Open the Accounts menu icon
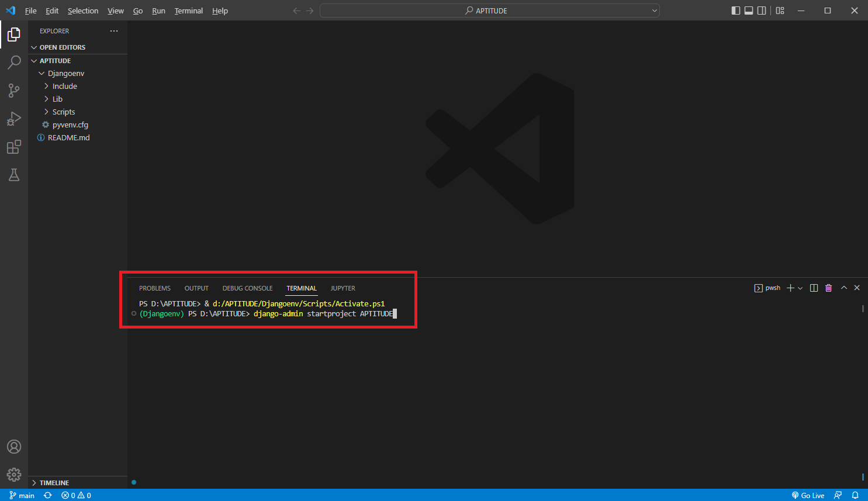 [x=14, y=447]
